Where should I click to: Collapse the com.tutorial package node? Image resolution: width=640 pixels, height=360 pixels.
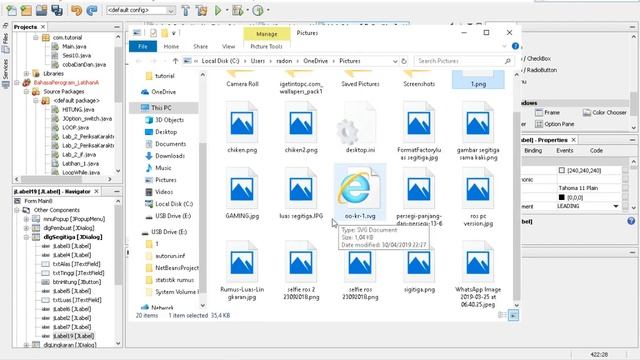36,38
